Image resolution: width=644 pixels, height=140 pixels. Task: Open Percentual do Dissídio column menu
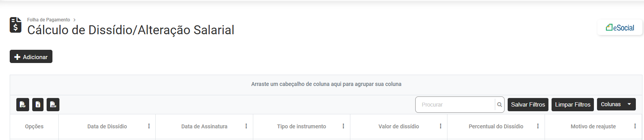tap(538, 126)
